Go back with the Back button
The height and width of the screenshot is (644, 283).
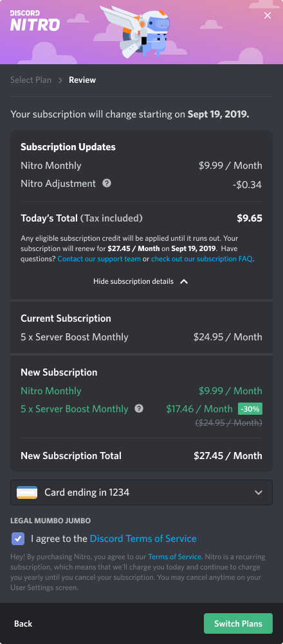(23, 623)
